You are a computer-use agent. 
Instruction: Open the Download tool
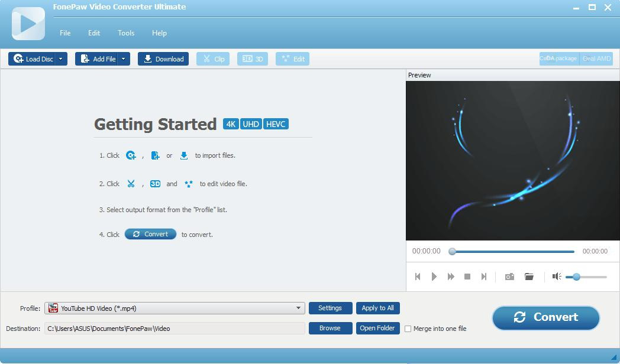point(163,58)
